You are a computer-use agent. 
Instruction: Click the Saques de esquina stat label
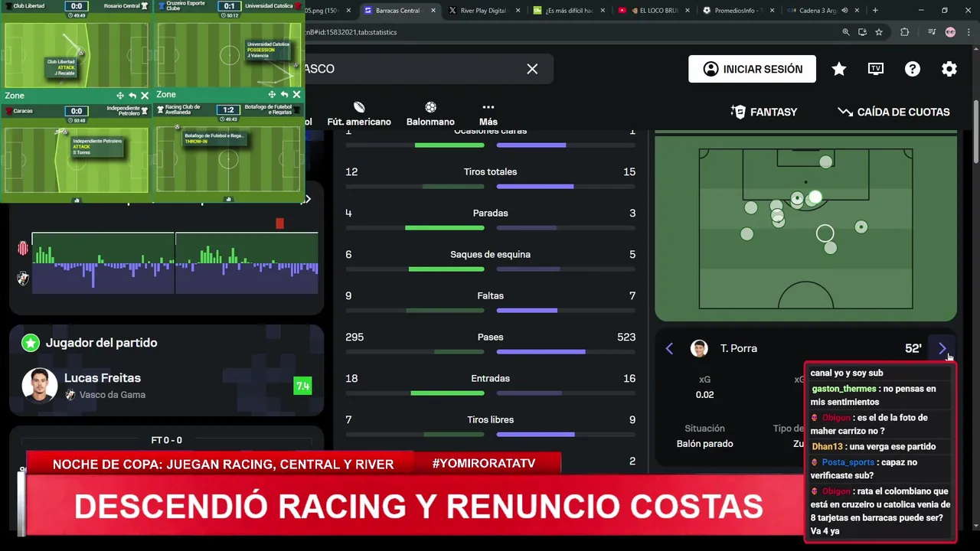(x=490, y=255)
